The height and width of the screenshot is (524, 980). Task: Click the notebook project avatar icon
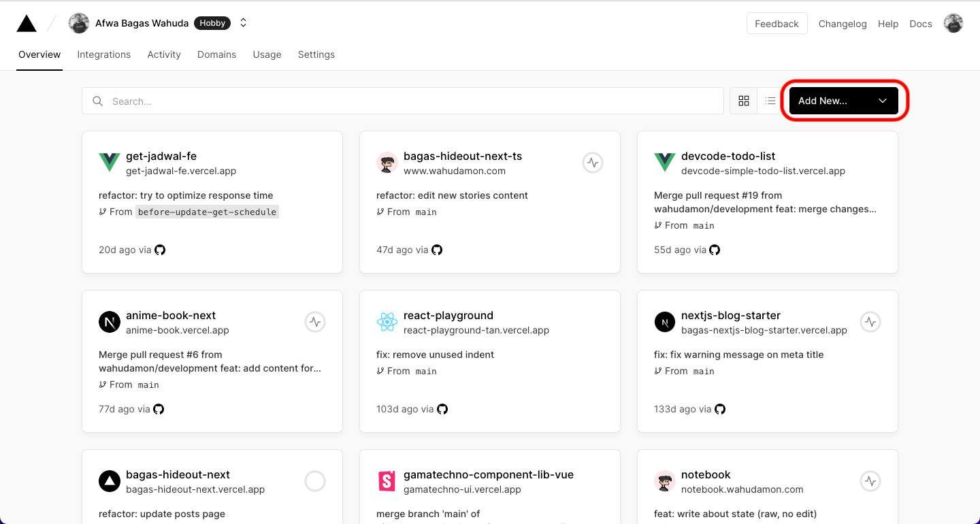(665, 481)
